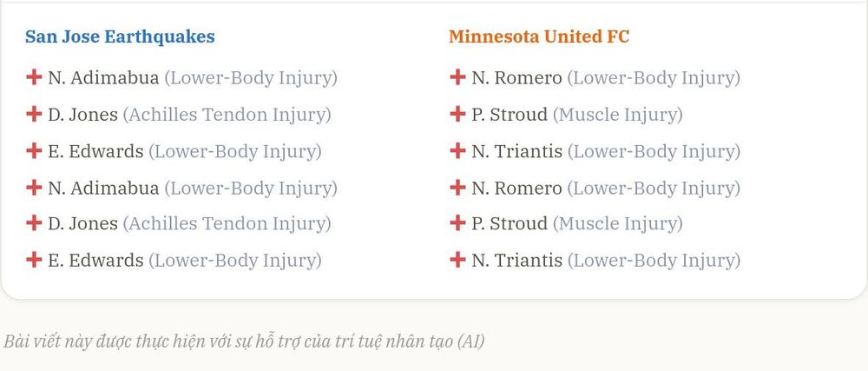Click red cross icon beside first N. Romero
The width and height of the screenshot is (868, 371).
[457, 77]
